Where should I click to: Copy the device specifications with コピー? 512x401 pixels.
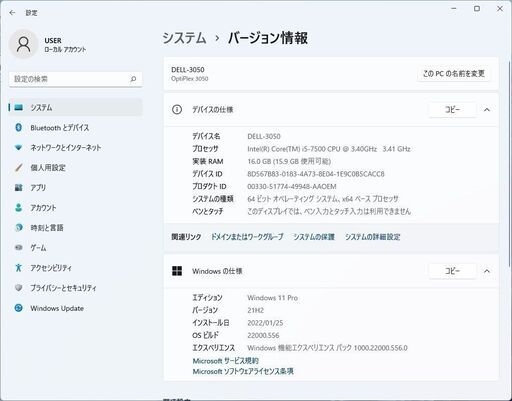[452, 110]
